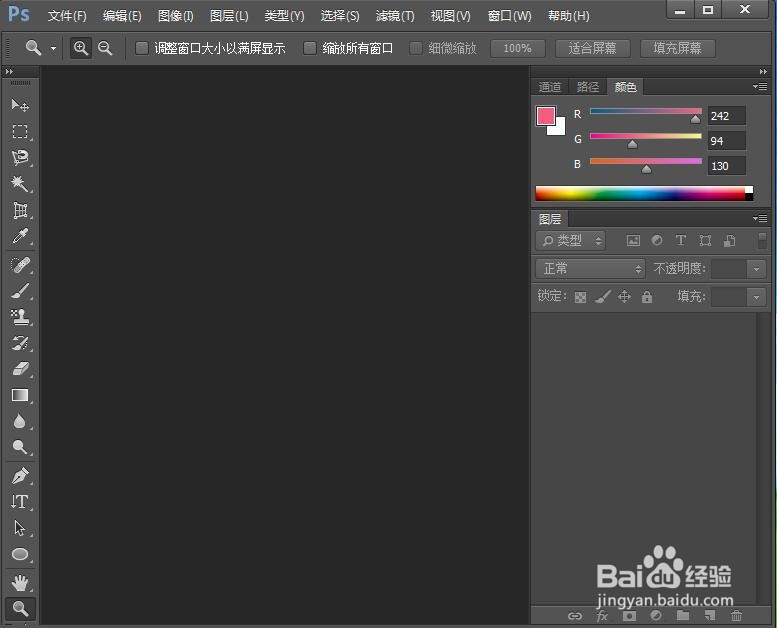Open the 图像(I) menu
This screenshot has height=628, width=777.
[175, 16]
